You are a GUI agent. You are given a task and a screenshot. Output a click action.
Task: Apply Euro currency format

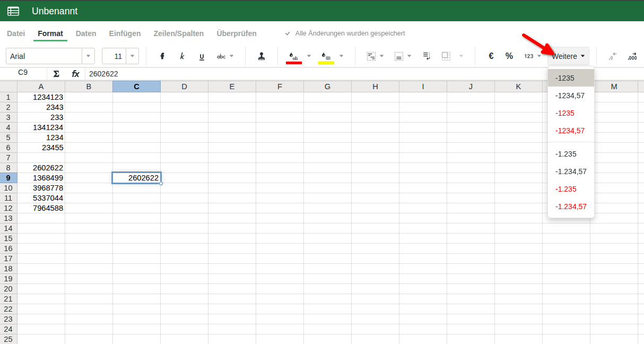[x=491, y=56]
